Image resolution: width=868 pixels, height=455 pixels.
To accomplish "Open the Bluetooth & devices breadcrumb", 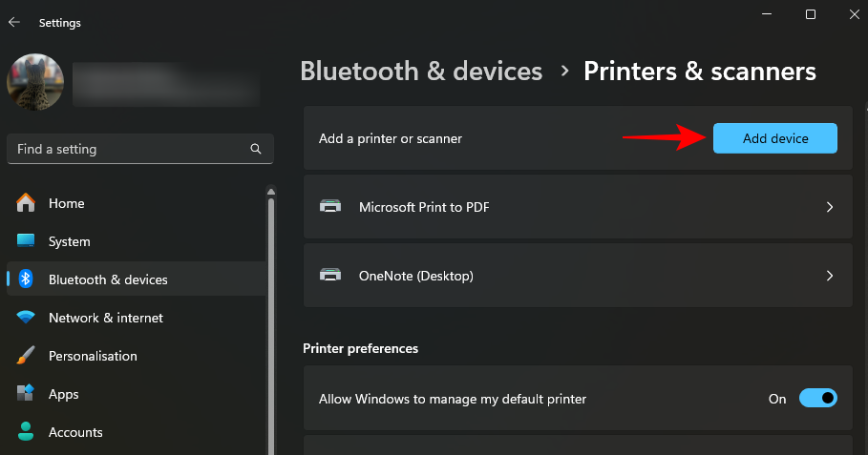I will [421, 72].
